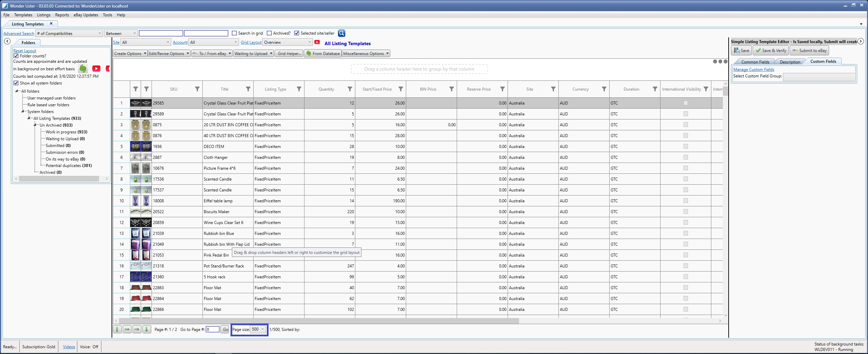This screenshot has height=354, width=868.
Task: Go to previous page with left arrow
Action: click(x=127, y=329)
